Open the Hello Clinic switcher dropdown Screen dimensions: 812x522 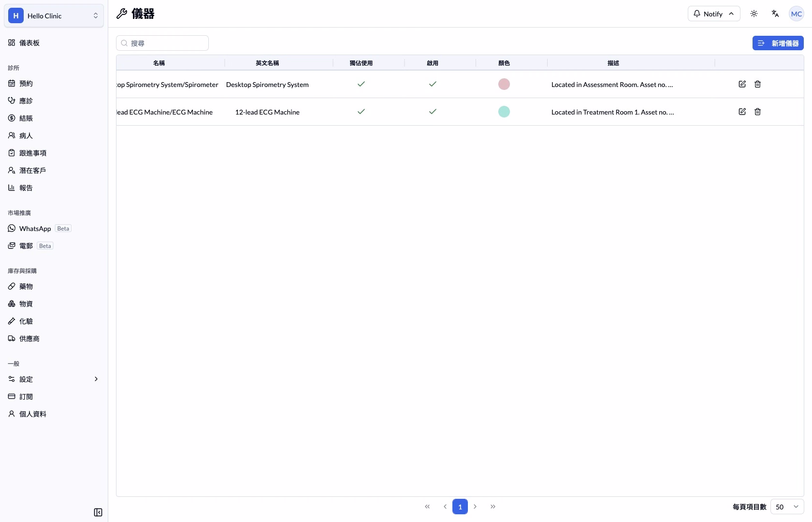(x=54, y=15)
